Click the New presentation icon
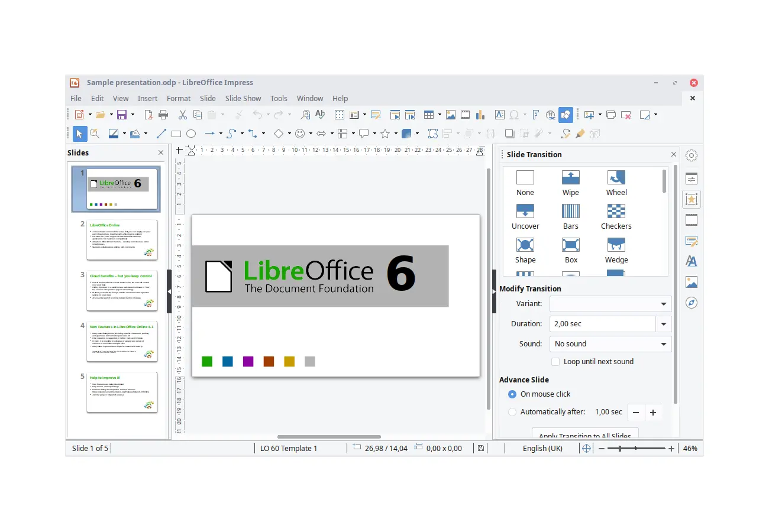This screenshot has height=532, width=769. tap(79, 115)
